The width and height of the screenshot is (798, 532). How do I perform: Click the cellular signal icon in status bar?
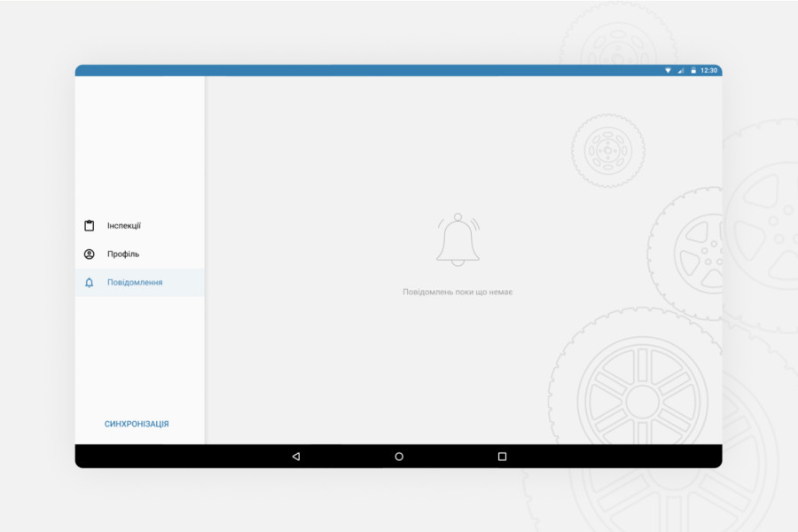coord(681,70)
